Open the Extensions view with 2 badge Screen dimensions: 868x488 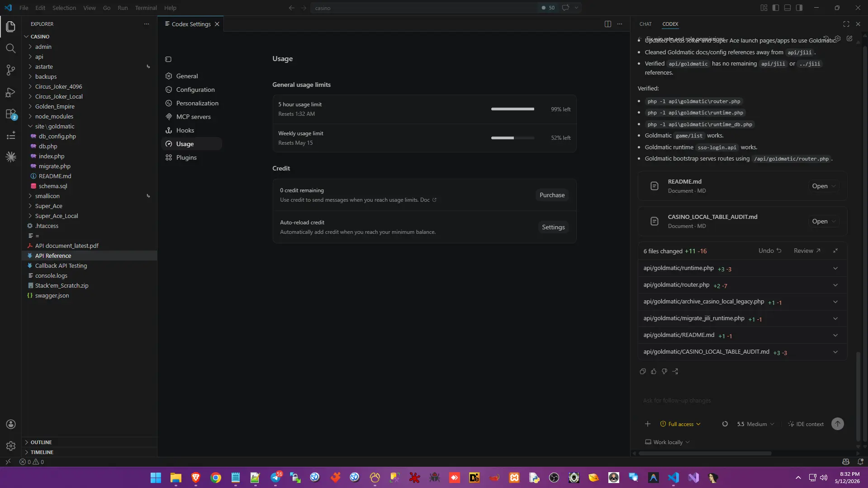coord(11,114)
